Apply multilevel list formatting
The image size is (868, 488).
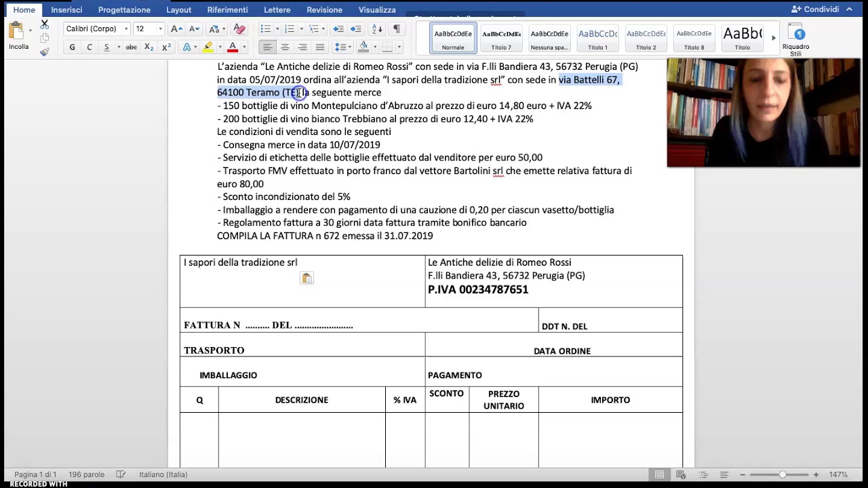[313, 28]
